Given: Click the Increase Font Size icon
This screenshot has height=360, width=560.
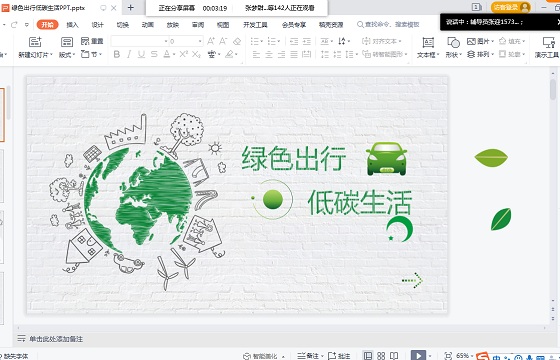Looking at the screenshot, I should point(211,41).
